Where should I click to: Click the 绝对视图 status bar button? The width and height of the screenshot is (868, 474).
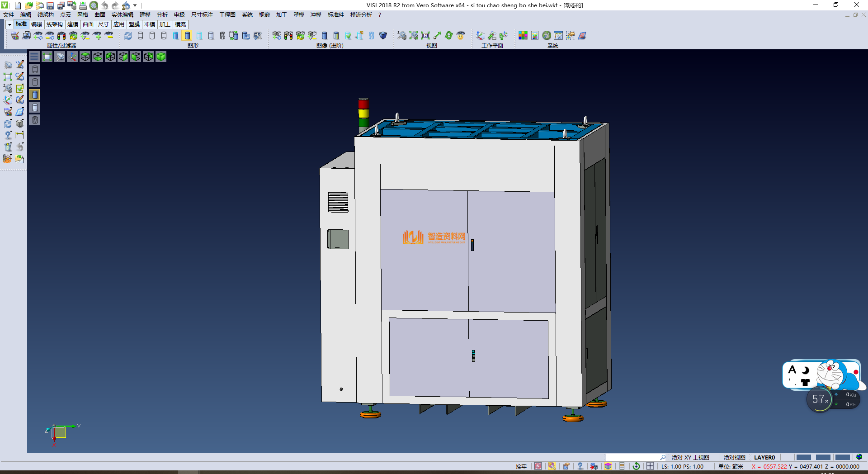point(734,457)
